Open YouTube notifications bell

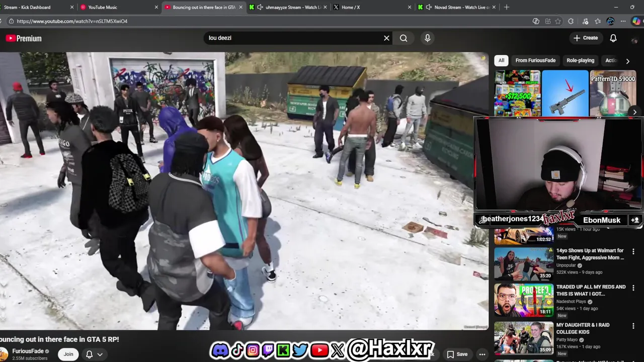[x=613, y=38]
